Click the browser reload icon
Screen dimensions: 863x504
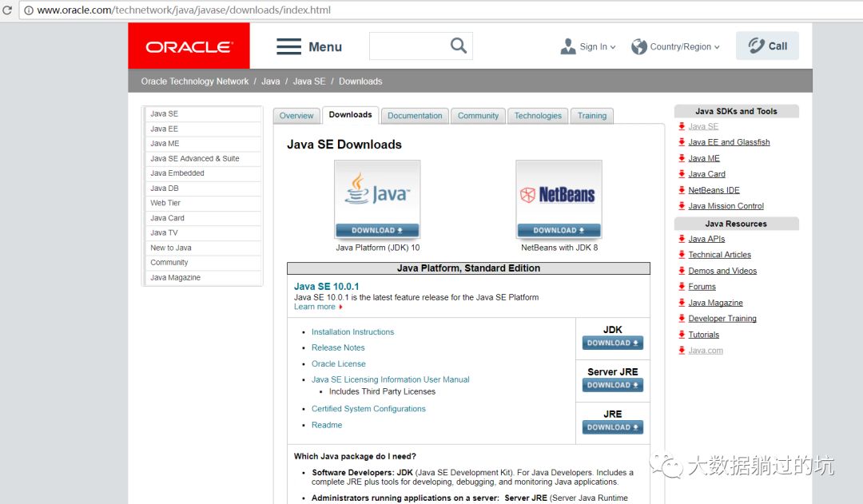tap(7, 10)
